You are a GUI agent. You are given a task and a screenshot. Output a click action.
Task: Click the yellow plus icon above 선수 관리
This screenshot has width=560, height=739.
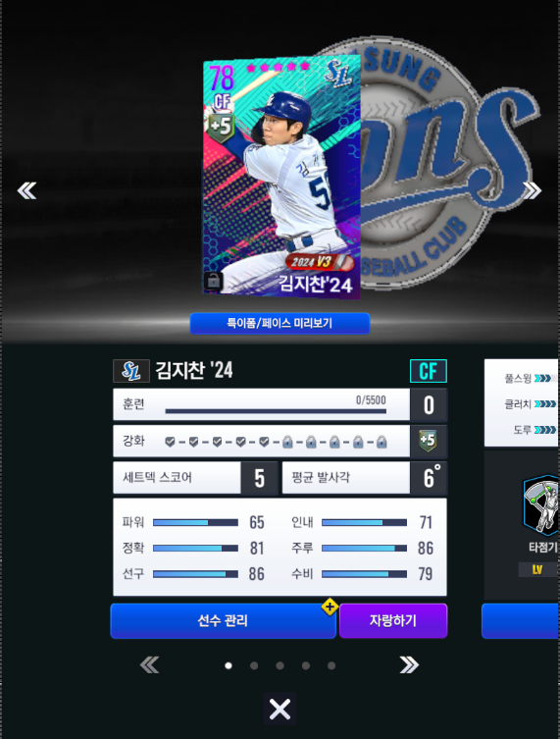coord(330,607)
